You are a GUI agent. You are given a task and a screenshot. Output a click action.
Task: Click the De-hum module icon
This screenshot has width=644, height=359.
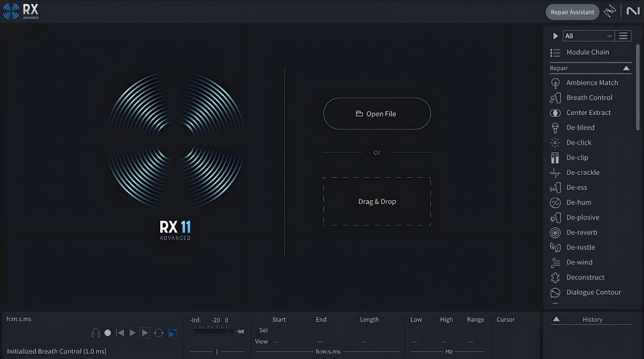(x=555, y=202)
